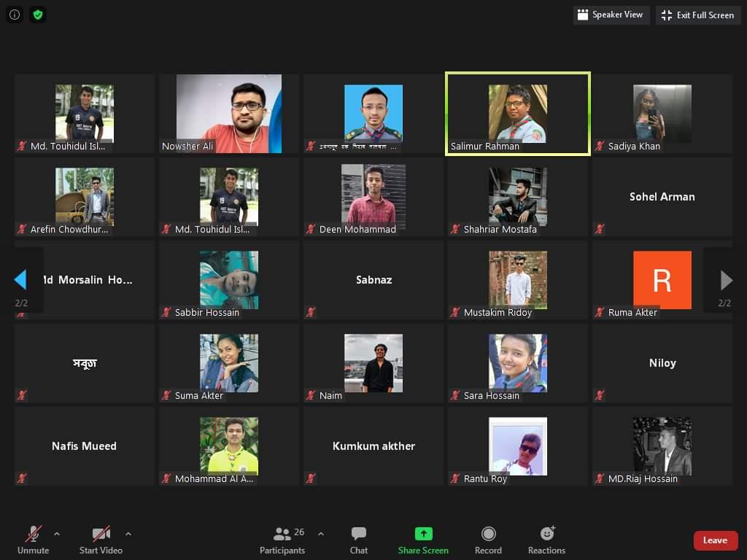Open the chevron next to Participants
Screen dimensions: 747x560
[321, 533]
